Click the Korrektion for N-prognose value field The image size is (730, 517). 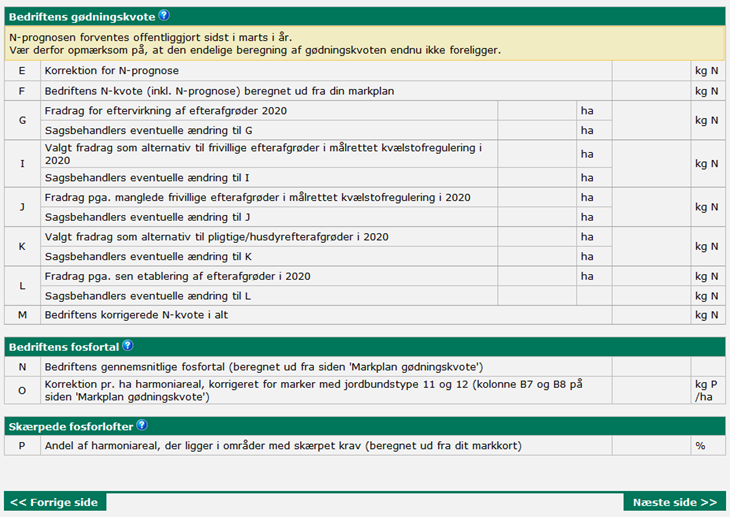pos(650,71)
